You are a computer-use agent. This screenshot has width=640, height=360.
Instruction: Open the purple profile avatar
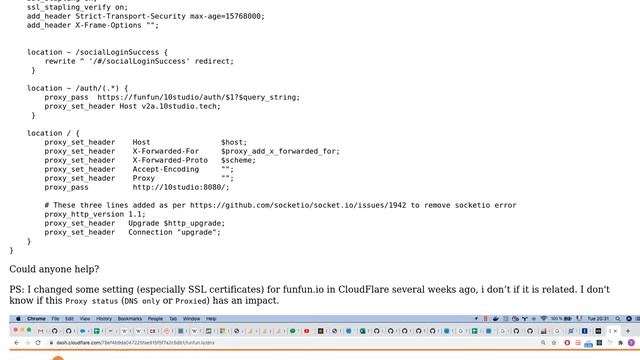(631, 343)
